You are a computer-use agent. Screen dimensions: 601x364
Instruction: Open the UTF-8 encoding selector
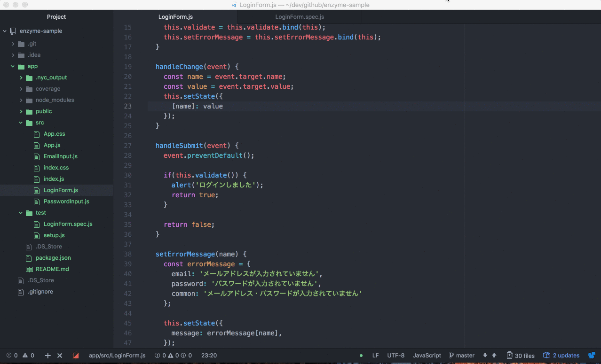point(395,356)
